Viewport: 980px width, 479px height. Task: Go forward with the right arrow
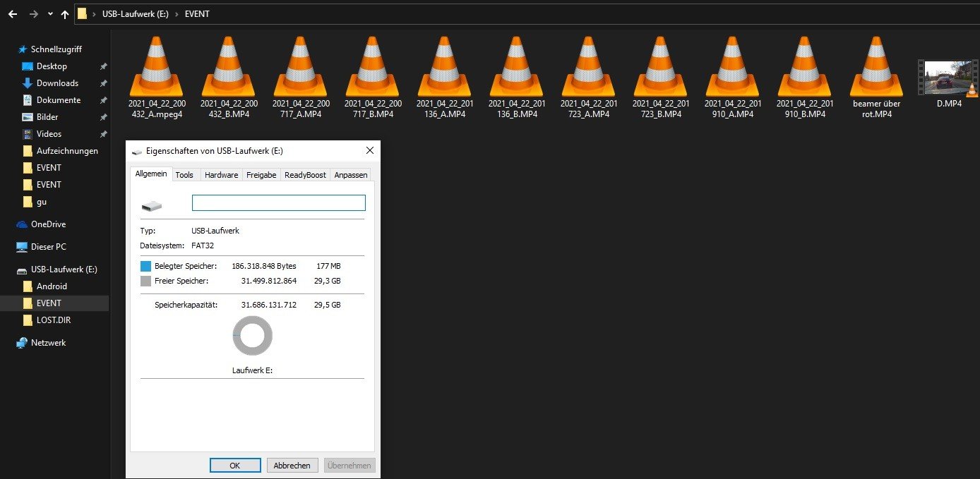(33, 14)
